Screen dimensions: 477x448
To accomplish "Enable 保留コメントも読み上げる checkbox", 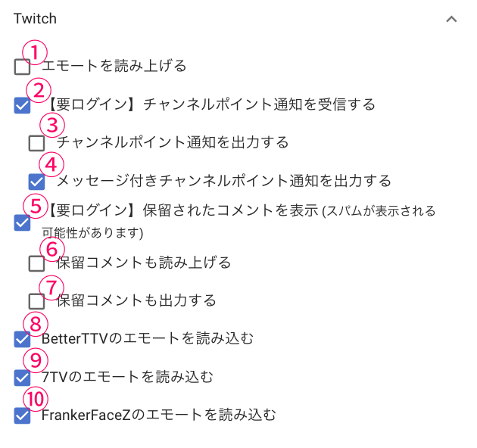I will pos(36,263).
